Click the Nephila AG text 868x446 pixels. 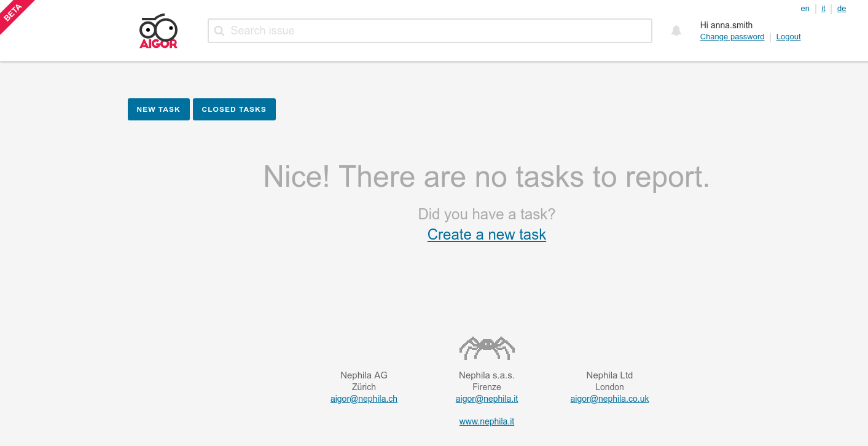pyautogui.click(x=364, y=375)
